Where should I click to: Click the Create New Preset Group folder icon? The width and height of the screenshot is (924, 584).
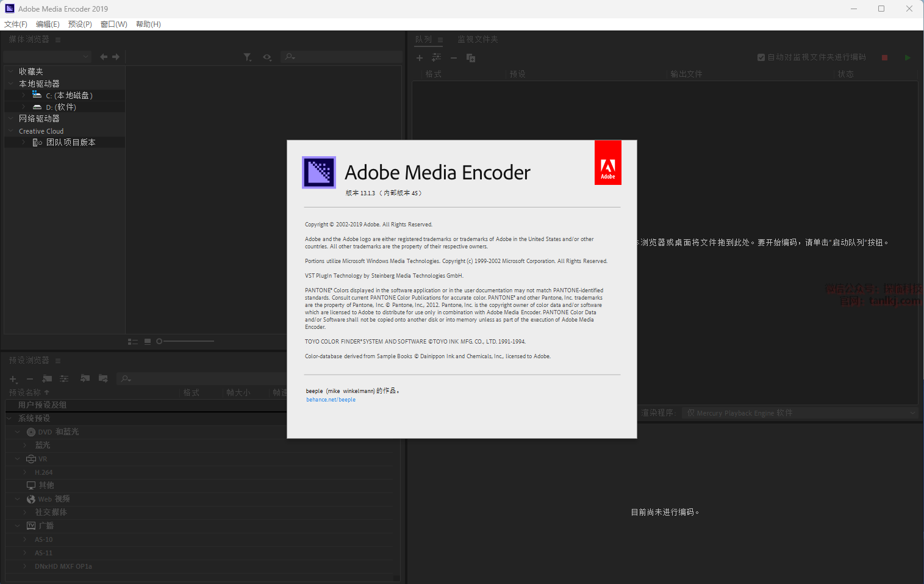pyautogui.click(x=47, y=379)
